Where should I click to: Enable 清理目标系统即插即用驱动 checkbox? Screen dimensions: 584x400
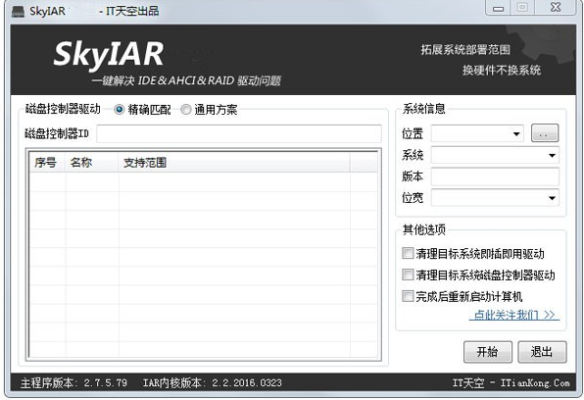pyautogui.click(x=407, y=253)
